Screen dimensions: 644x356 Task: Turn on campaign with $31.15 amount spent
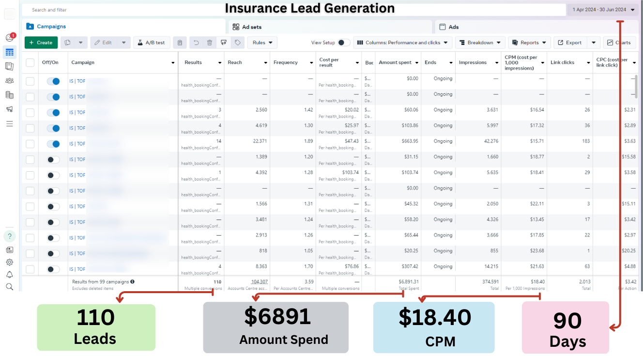[x=53, y=160]
